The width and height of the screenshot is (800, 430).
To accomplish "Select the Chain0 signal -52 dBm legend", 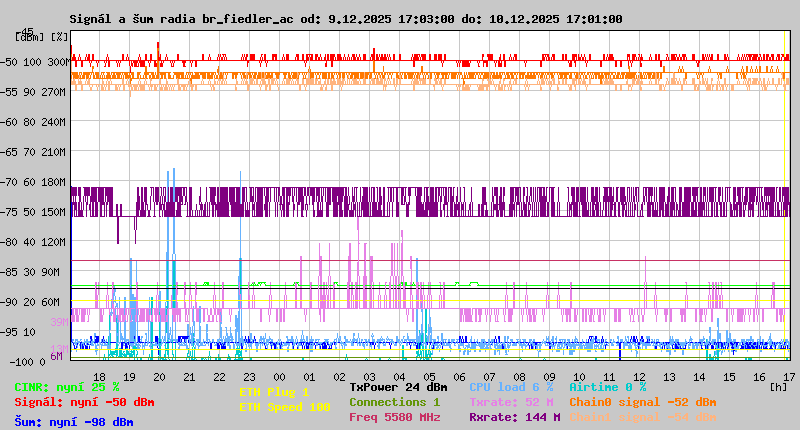I will pos(642,402).
